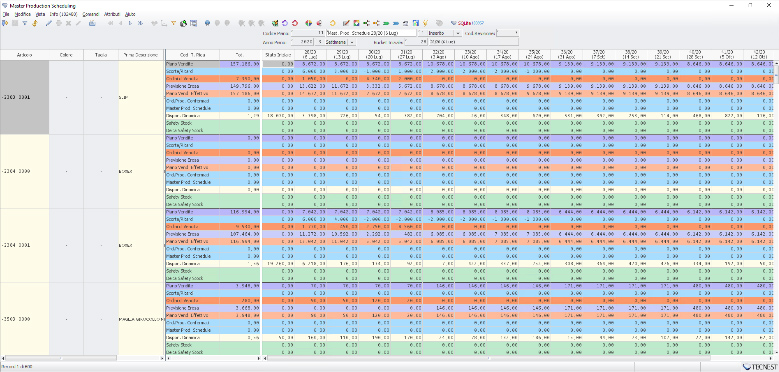This screenshot has height=372, width=779.
Task: Click the orange circular refresh icon
Action: pyautogui.click(x=332, y=23)
